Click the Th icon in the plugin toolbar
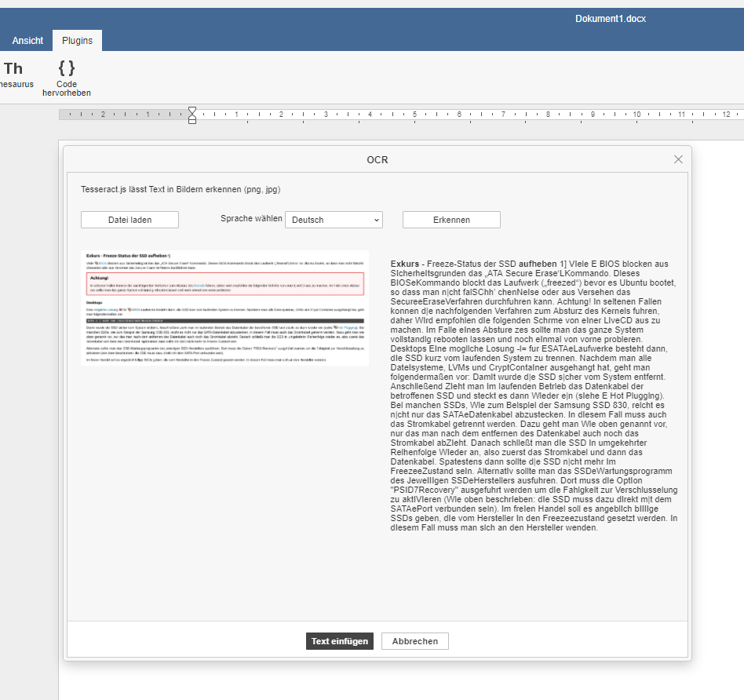The height and width of the screenshot is (700, 744). coord(13,68)
